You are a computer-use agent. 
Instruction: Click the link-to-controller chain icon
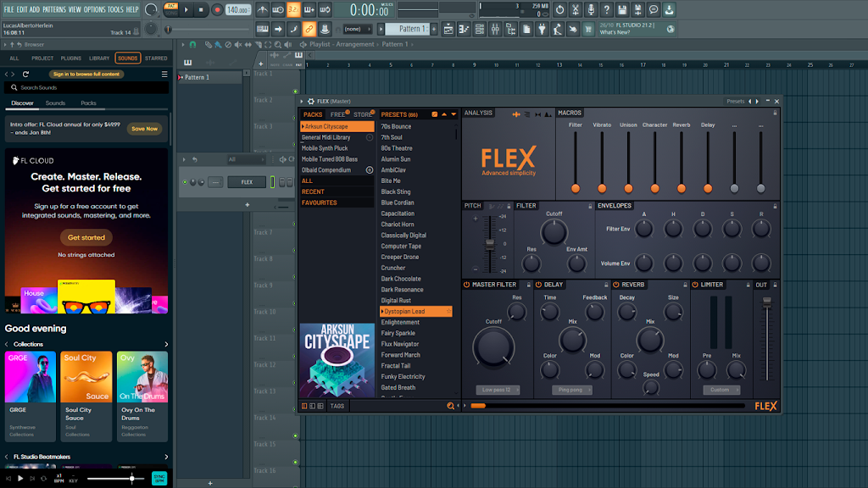point(309,29)
